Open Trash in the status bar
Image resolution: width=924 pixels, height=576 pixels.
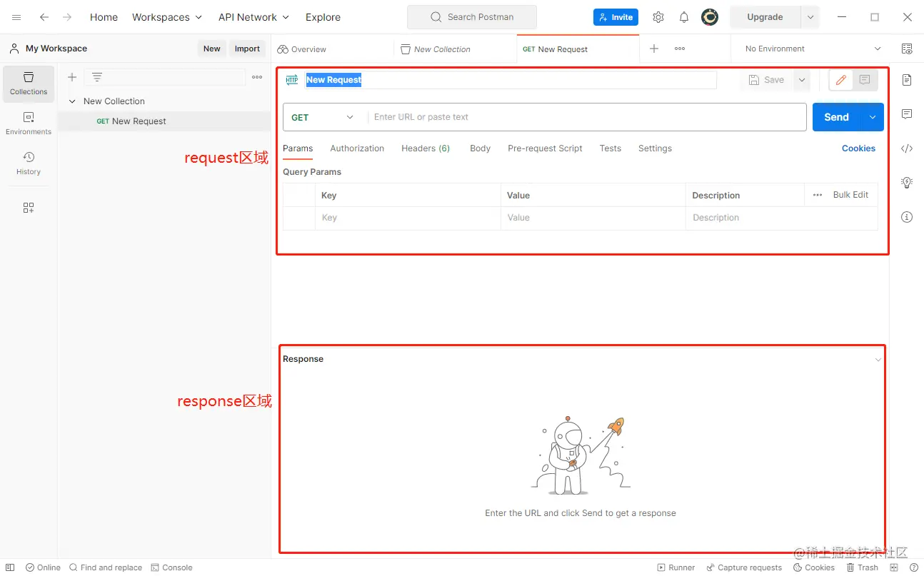(863, 567)
